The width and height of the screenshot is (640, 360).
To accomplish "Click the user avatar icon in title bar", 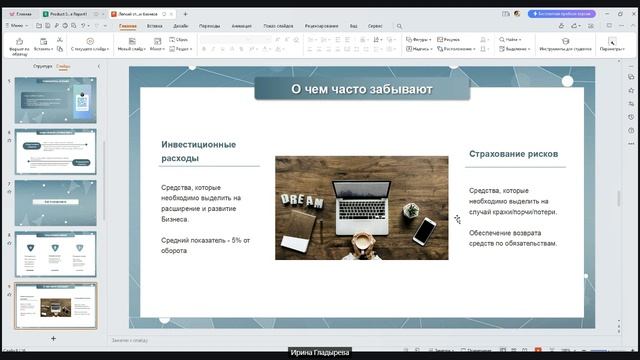I will [x=517, y=14].
